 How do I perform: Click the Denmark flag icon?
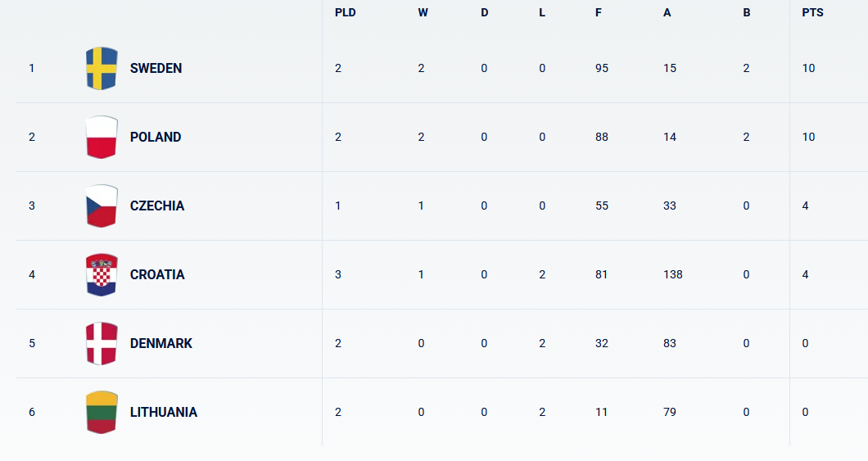[102, 343]
